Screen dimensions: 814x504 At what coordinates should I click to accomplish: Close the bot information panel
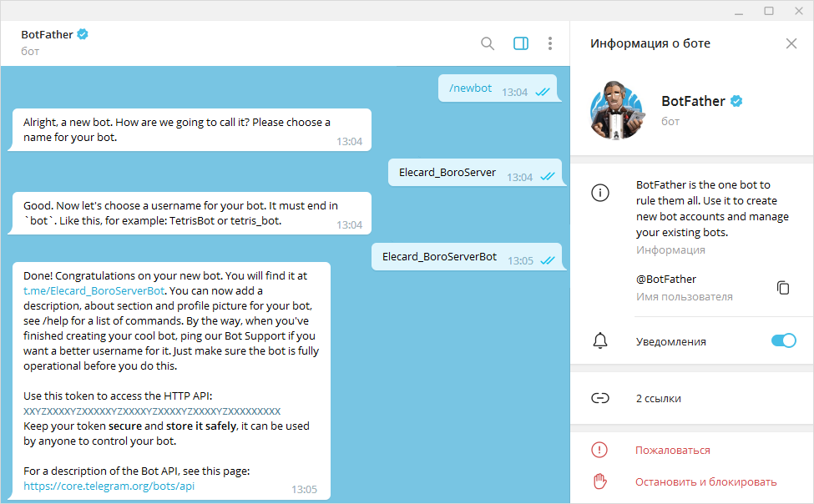[x=791, y=43]
